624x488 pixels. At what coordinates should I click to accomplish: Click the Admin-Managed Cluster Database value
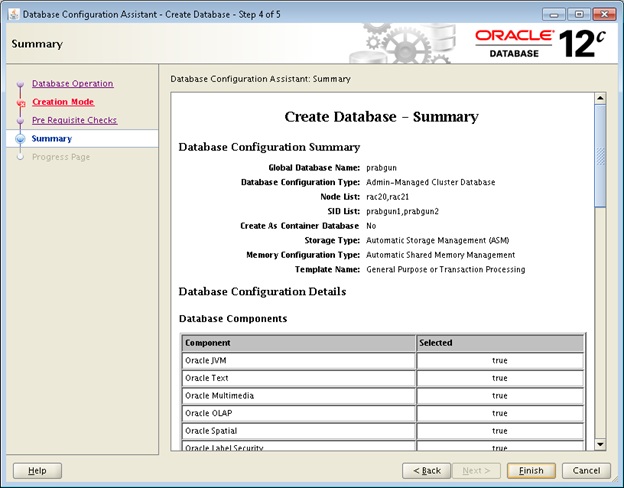pos(431,182)
